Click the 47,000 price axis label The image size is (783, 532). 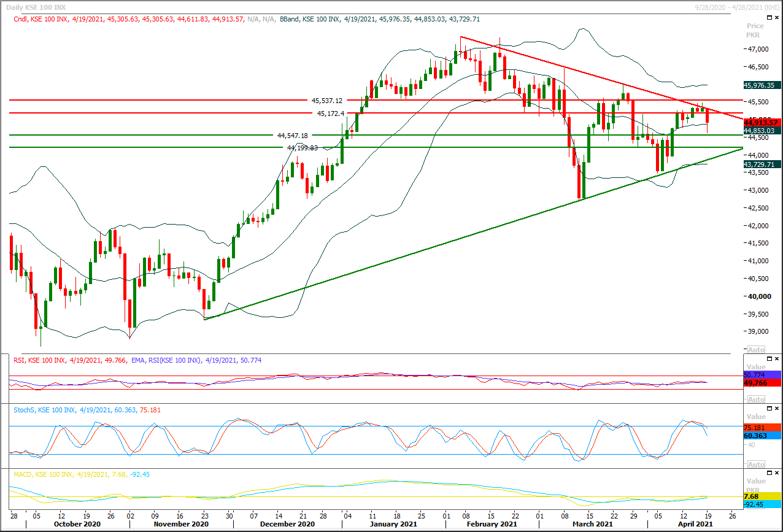pyautogui.click(x=758, y=49)
